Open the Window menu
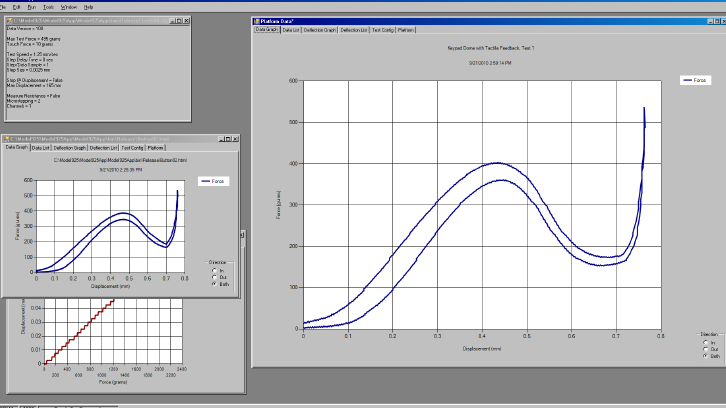 (68, 6)
